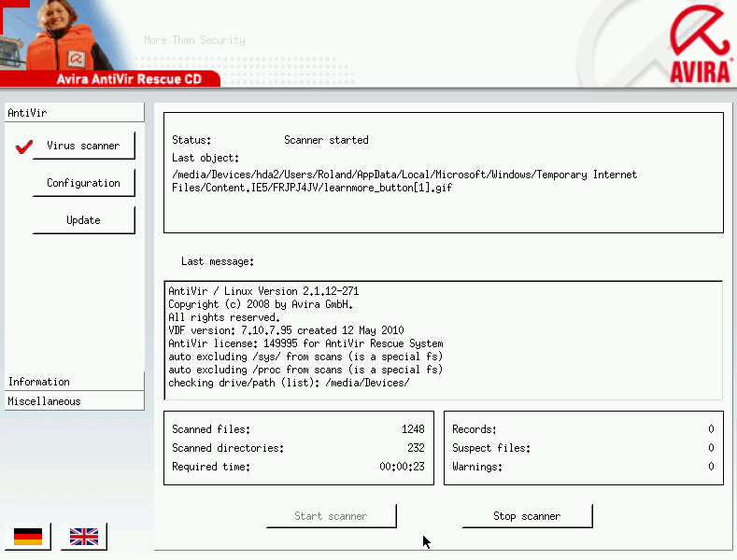The image size is (737, 560).
Task: Select the AntiVir panel header
Action: pos(75,113)
